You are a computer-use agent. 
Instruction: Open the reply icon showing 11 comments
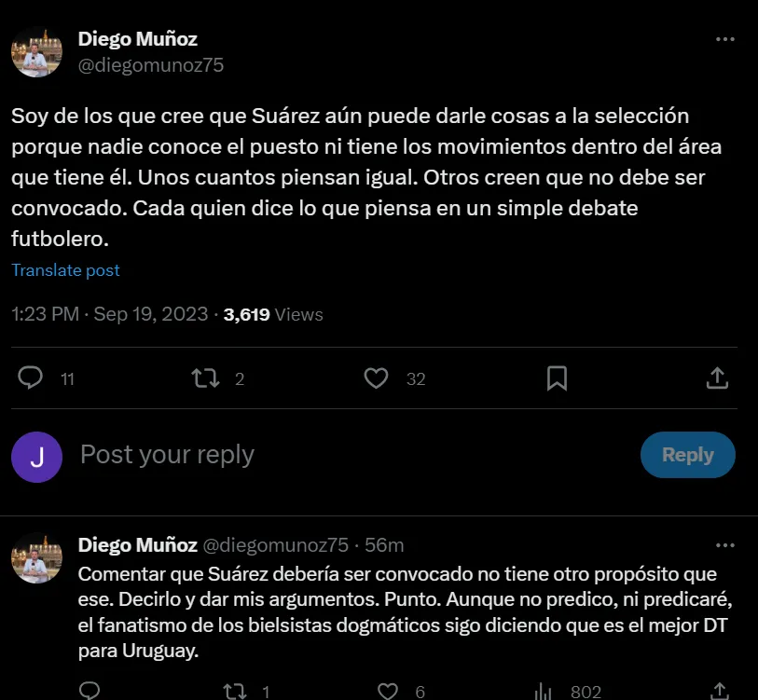tap(31, 378)
